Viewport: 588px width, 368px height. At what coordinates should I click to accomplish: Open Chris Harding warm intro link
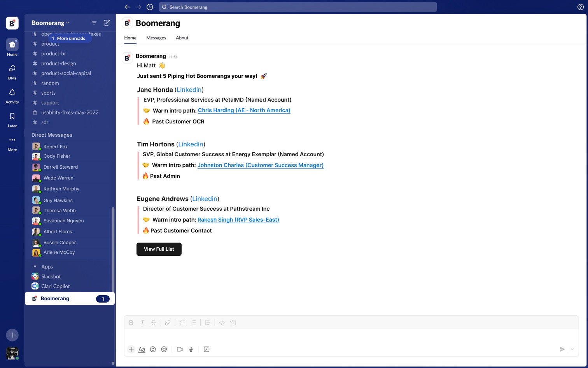pos(244,110)
